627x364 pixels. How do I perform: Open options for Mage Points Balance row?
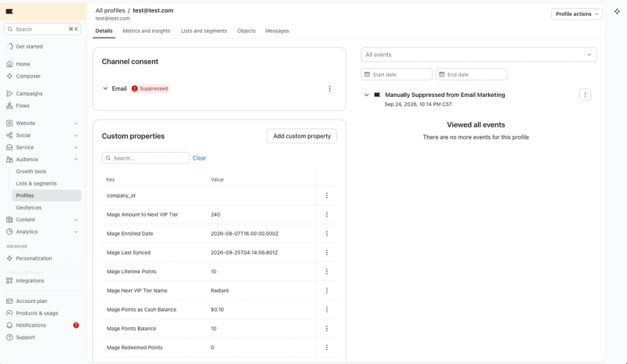[327, 329]
